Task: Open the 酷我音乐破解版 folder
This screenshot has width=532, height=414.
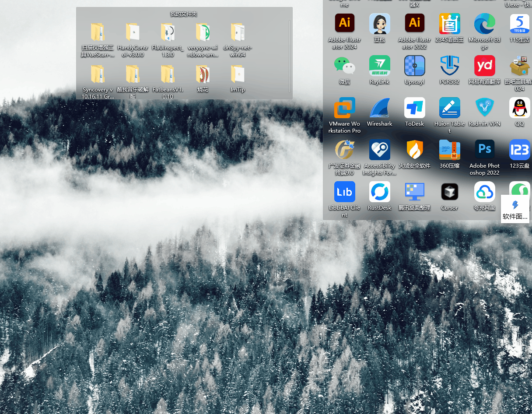Action: point(133,82)
